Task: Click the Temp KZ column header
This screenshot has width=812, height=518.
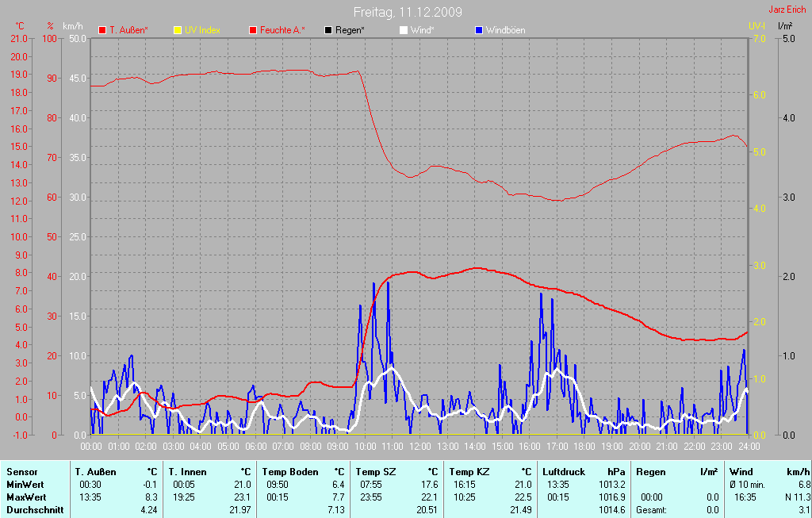Action: pyautogui.click(x=469, y=472)
